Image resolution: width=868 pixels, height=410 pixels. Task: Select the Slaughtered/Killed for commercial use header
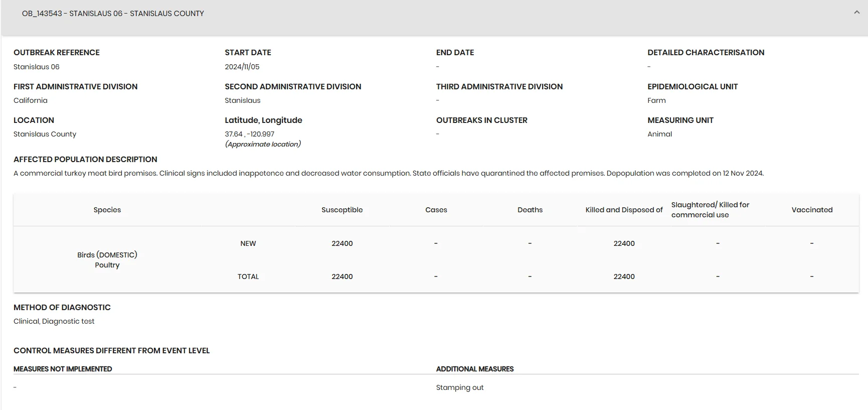pos(710,210)
